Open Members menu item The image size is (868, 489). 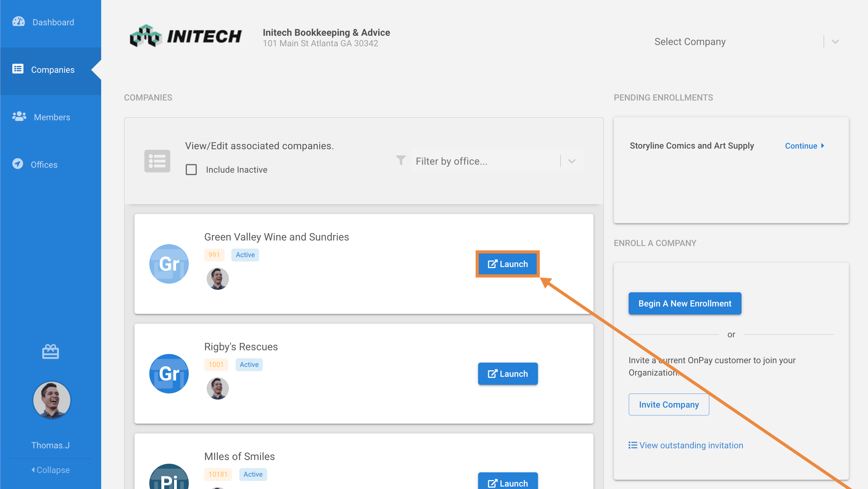pyautogui.click(x=51, y=117)
